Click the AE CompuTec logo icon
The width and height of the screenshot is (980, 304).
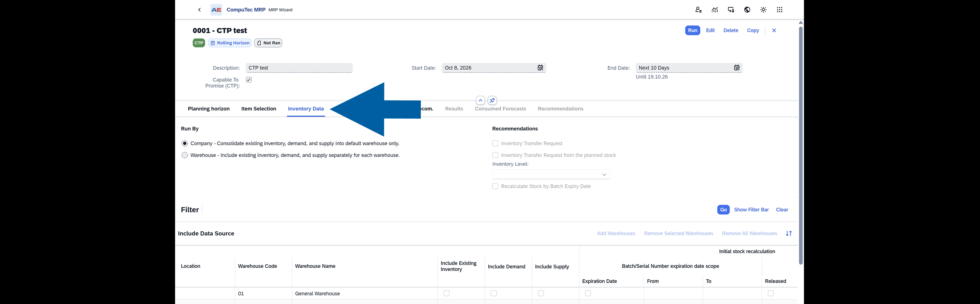tap(216, 10)
